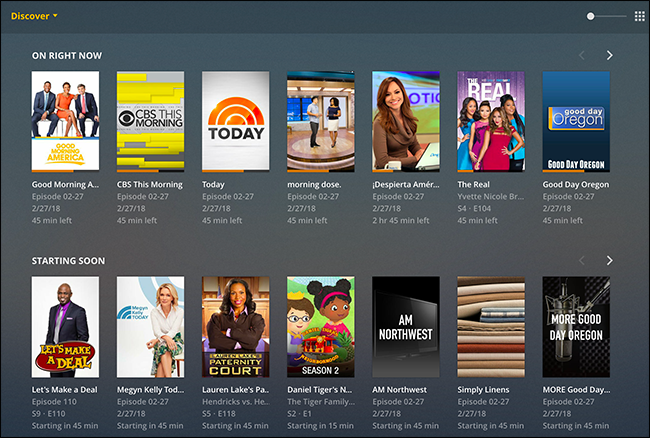Click '2 hr 45 min left' text

click(401, 221)
